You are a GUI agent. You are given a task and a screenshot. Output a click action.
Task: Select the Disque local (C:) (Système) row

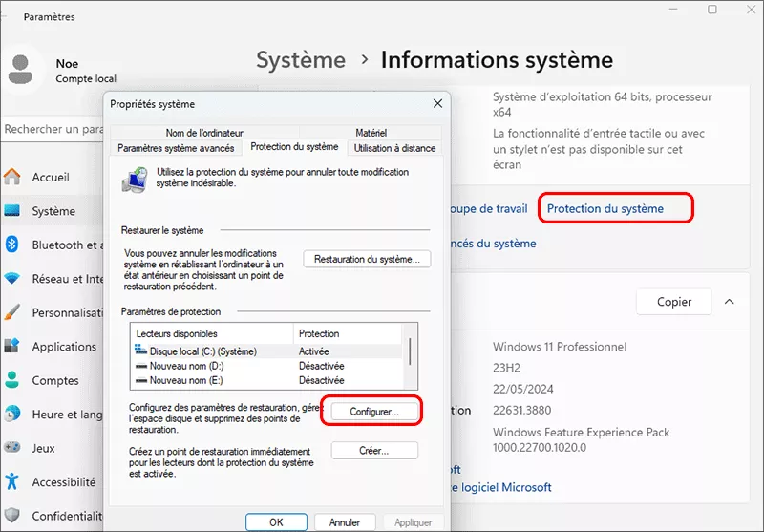point(267,351)
